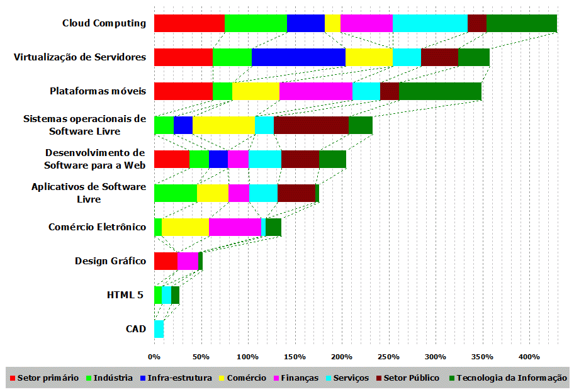Click the yellow Comércio legend swatch
This screenshot has height=392, width=574.
coord(221,378)
